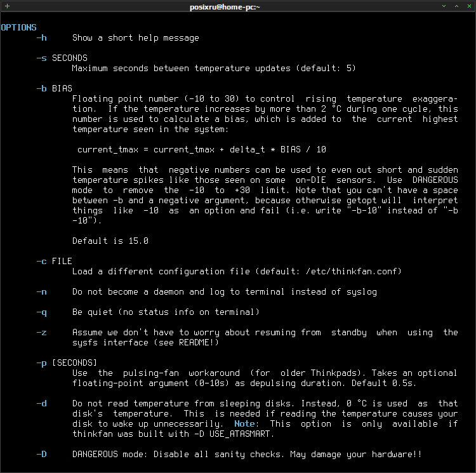Click 'Maximum seconds between temperature updates' line
Screen dimensions: 476x473
214,69
